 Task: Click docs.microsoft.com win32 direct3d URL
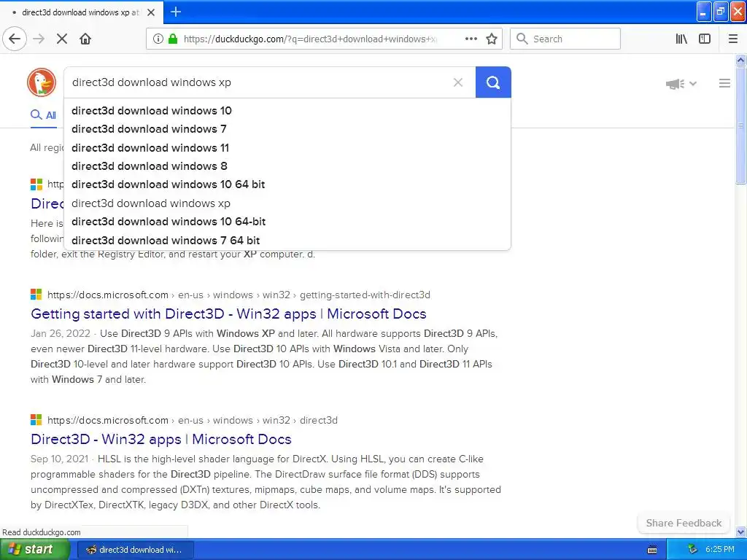[193, 421]
